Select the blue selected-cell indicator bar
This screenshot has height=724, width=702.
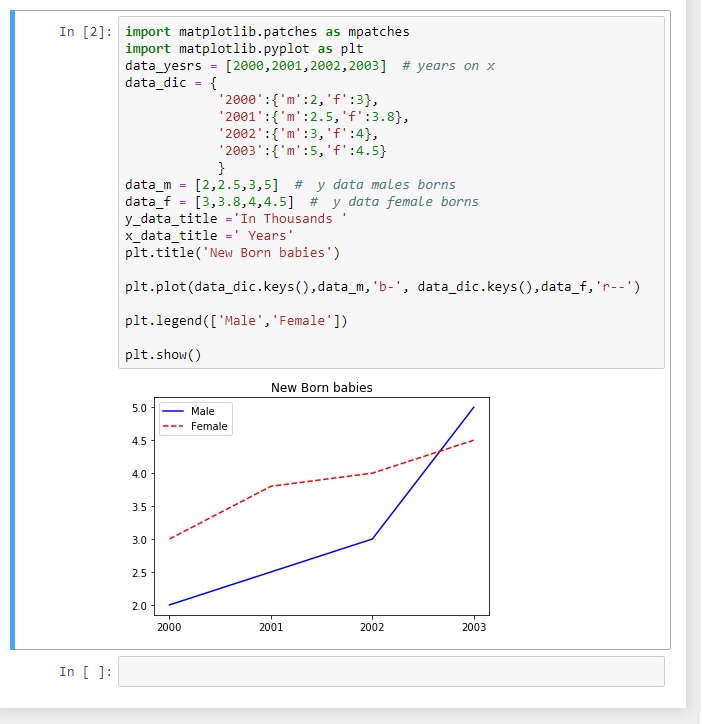[12, 330]
